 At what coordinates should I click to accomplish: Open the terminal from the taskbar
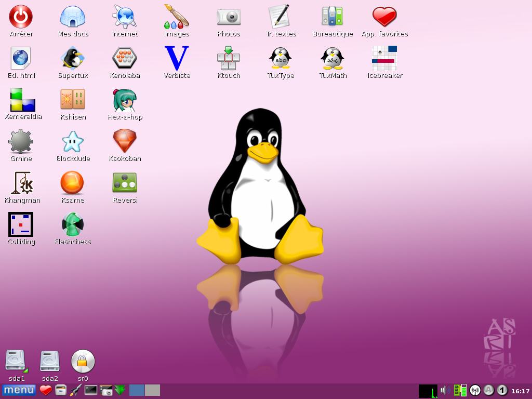pos(90,390)
